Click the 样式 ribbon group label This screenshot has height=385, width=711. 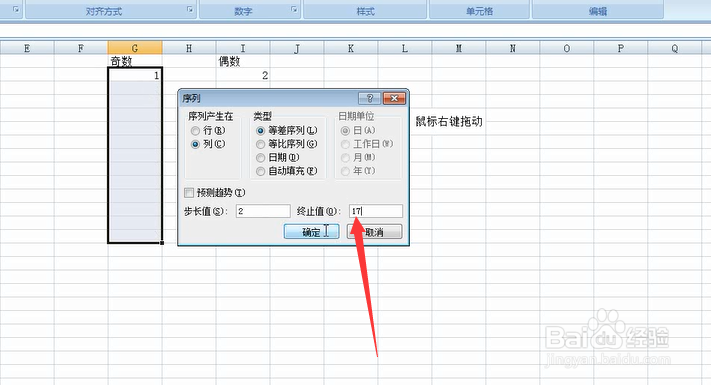coord(365,11)
